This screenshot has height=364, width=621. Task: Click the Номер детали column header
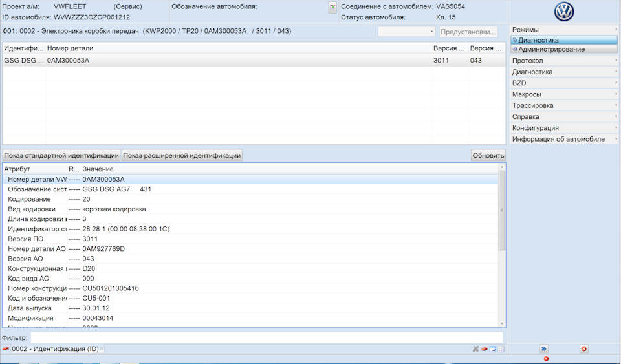pyautogui.click(x=239, y=48)
